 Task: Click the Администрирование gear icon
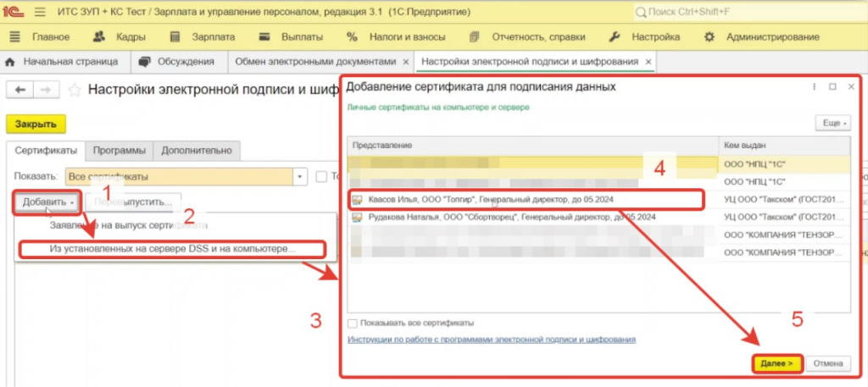[709, 37]
